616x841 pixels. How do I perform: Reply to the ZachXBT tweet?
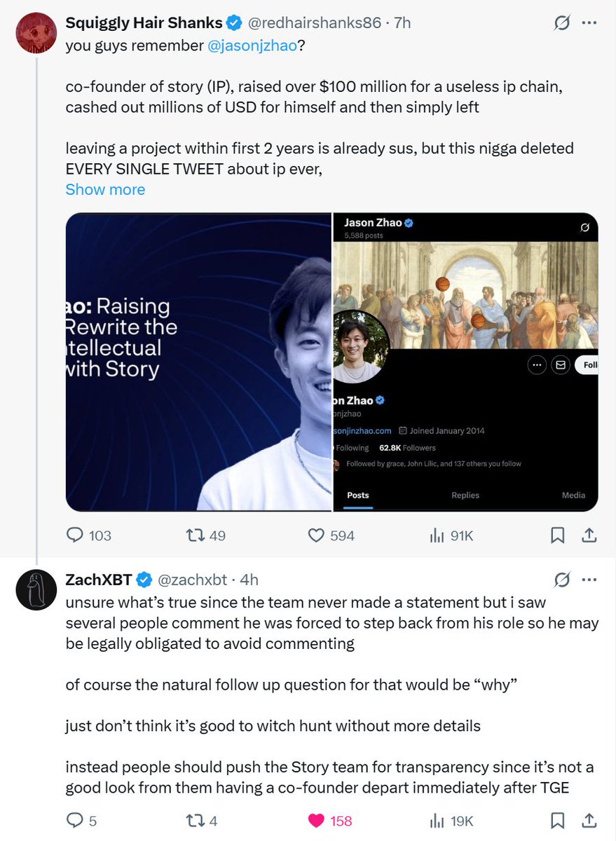coord(74,820)
